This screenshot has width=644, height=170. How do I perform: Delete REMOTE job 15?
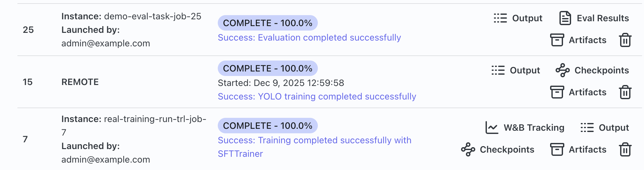(625, 92)
